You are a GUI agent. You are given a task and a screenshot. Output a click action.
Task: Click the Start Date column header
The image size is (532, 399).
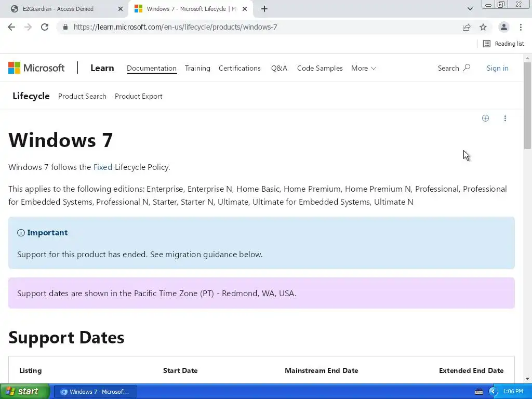pyautogui.click(x=180, y=370)
